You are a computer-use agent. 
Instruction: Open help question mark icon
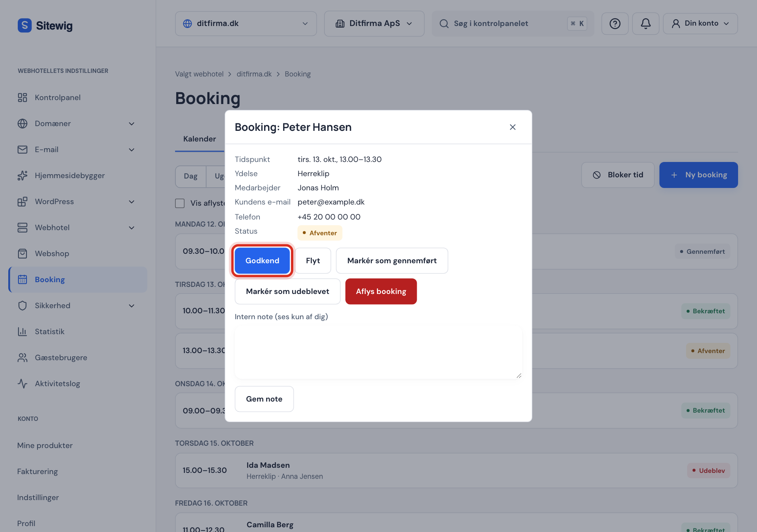(615, 24)
